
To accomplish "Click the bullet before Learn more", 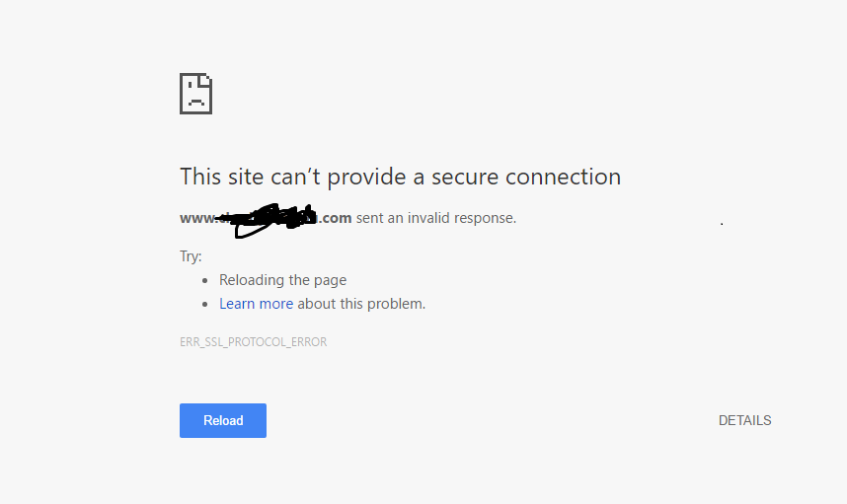I will [204, 305].
